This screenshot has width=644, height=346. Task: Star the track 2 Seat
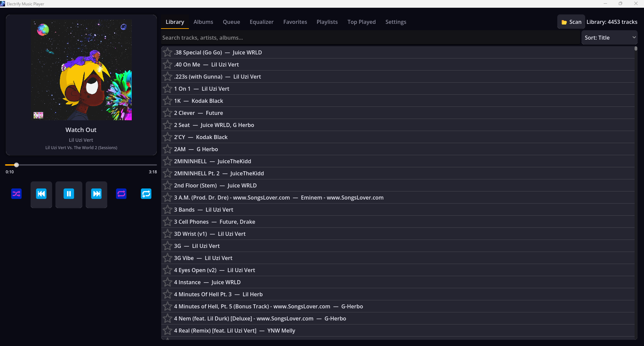(x=167, y=125)
